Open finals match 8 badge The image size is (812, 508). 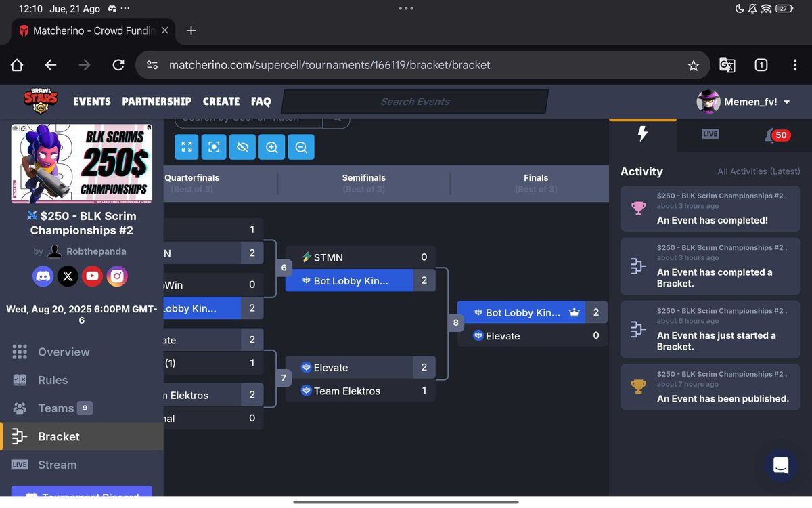pos(455,322)
